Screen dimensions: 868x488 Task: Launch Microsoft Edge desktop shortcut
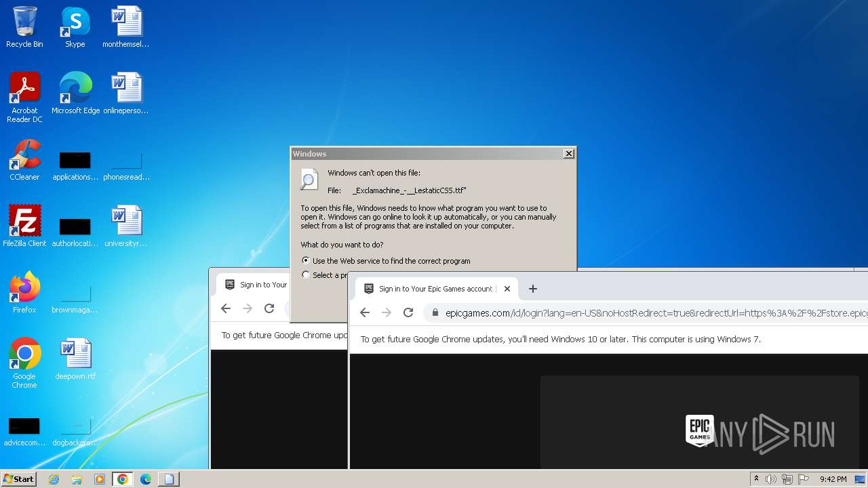(x=75, y=94)
